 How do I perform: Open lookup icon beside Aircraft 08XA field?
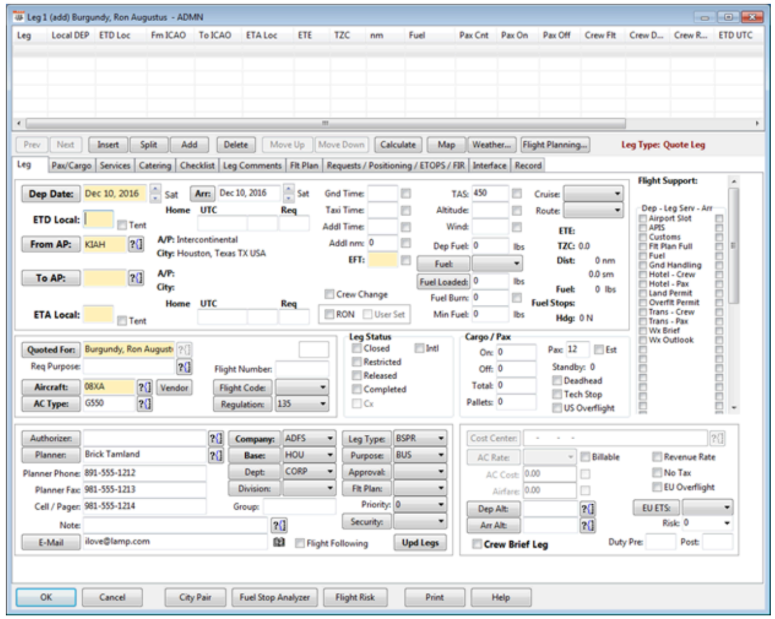pos(144,387)
